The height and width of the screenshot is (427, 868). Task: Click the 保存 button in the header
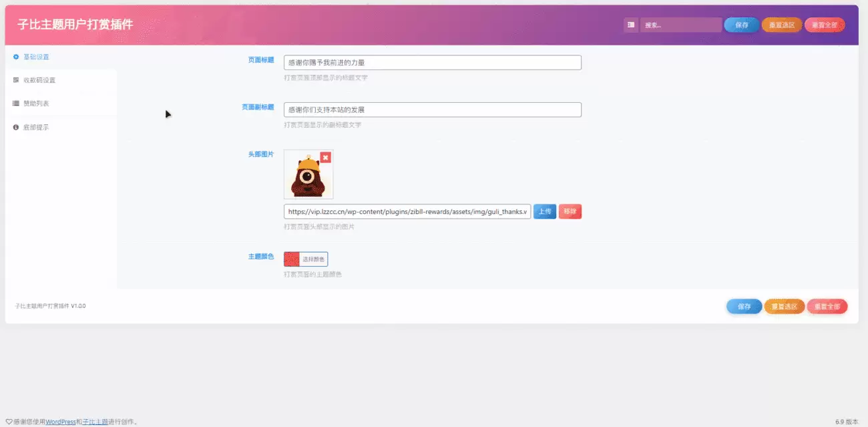pyautogui.click(x=741, y=25)
